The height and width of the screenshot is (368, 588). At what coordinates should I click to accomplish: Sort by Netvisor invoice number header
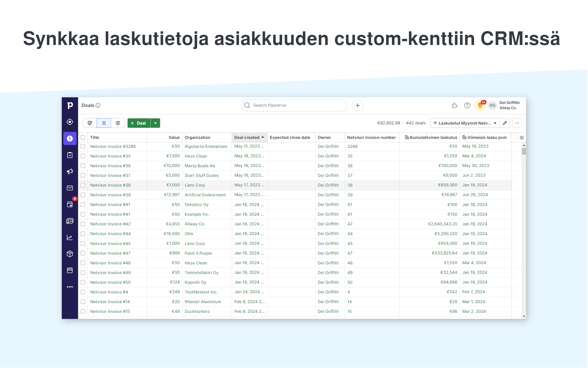click(x=372, y=138)
